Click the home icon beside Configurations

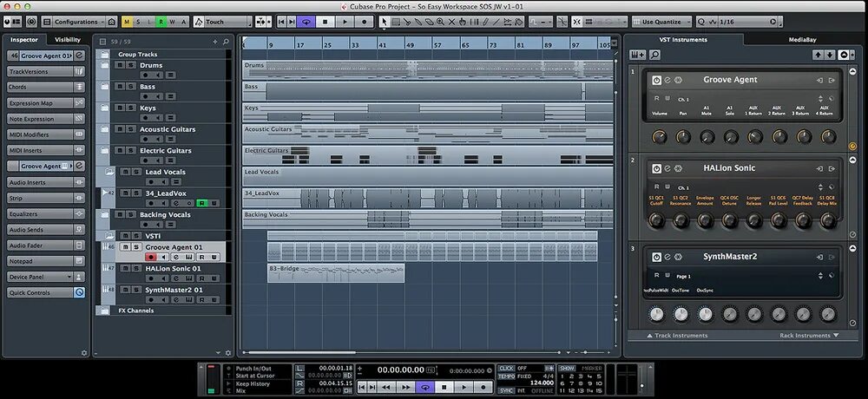[111, 23]
